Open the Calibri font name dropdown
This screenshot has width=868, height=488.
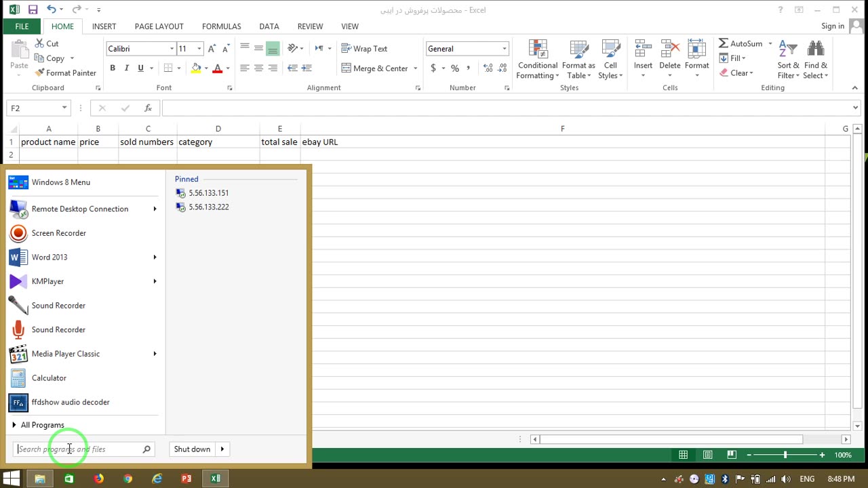[172, 49]
